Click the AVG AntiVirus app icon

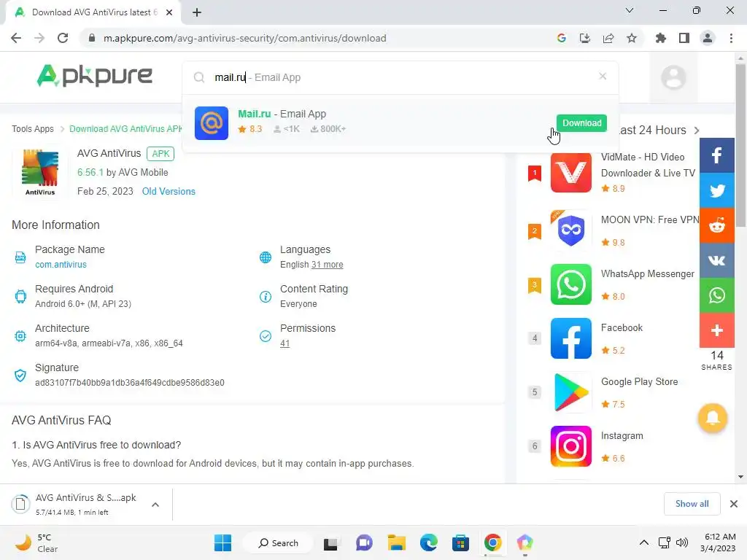coord(40,172)
